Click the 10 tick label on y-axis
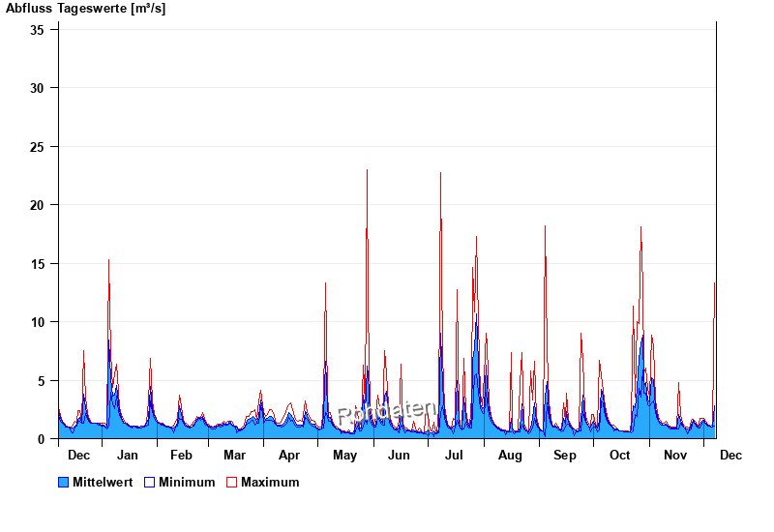 (x=39, y=322)
